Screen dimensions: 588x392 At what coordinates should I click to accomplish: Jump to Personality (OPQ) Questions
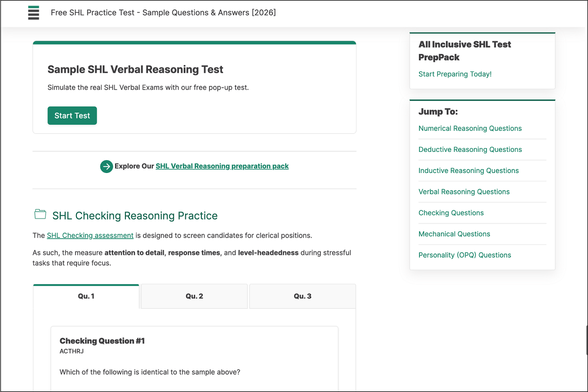point(465,255)
